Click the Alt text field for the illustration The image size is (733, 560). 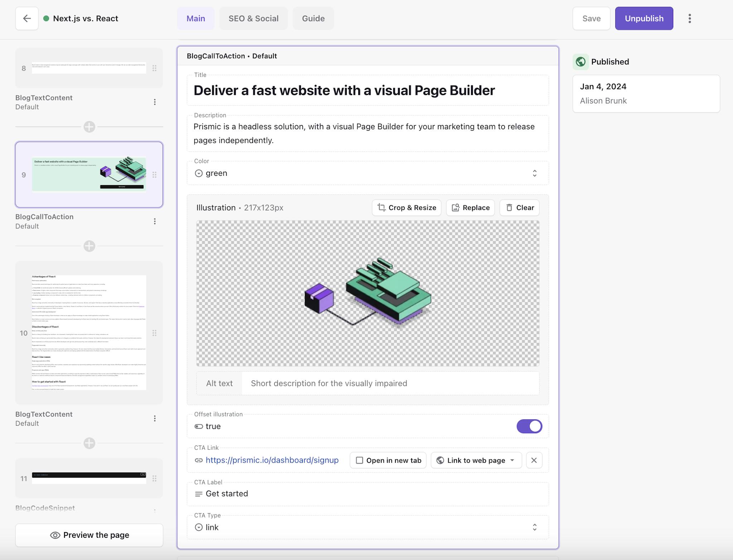(x=390, y=383)
